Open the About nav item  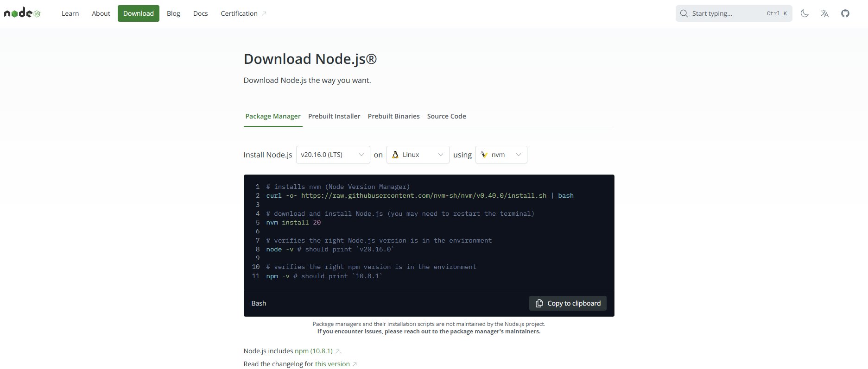pos(101,13)
